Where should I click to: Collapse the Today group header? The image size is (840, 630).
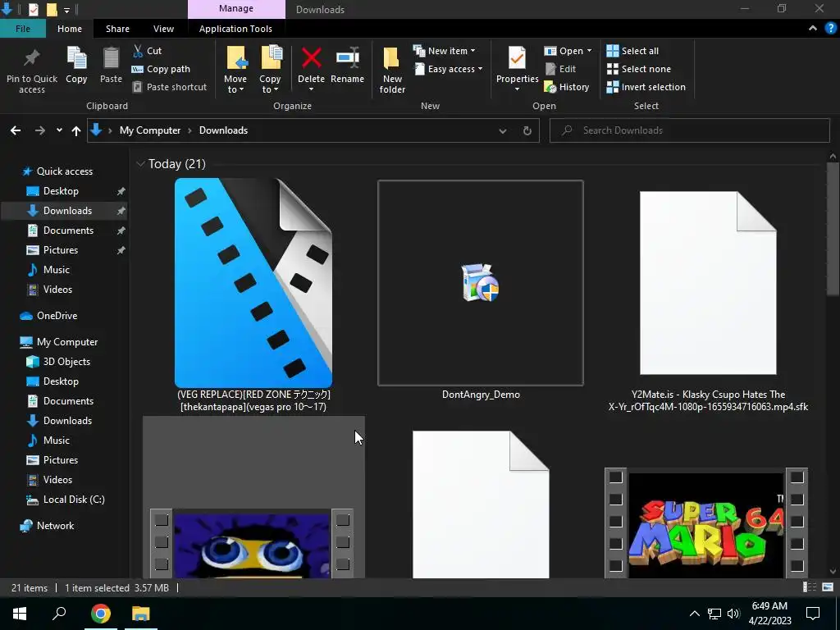point(141,164)
